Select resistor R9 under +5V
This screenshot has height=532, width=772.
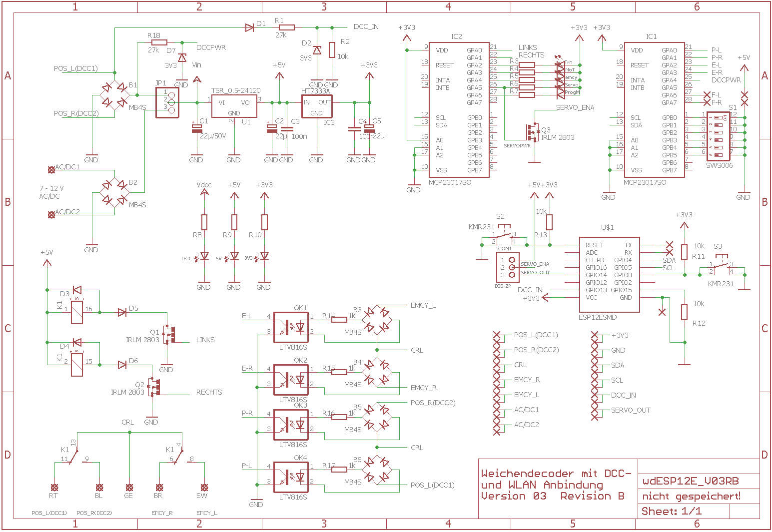(x=234, y=222)
